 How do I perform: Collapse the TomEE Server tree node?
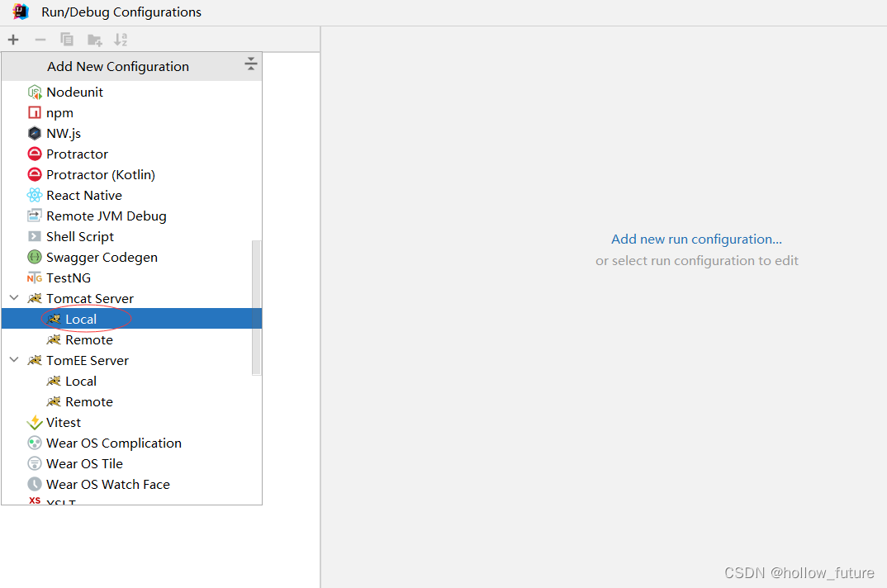click(14, 360)
